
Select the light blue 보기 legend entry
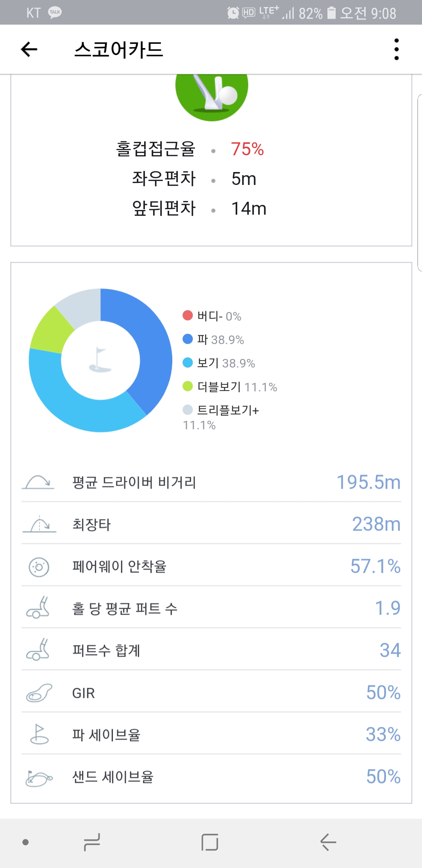pyautogui.click(x=219, y=363)
